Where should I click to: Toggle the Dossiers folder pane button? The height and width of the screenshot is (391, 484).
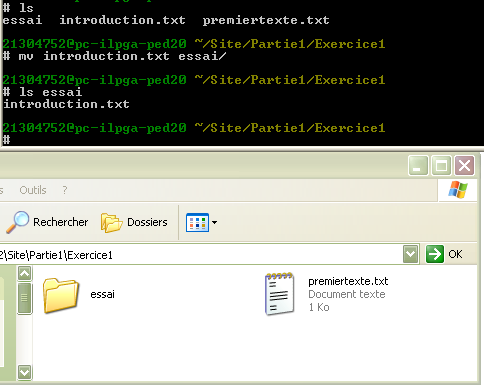[x=134, y=222]
